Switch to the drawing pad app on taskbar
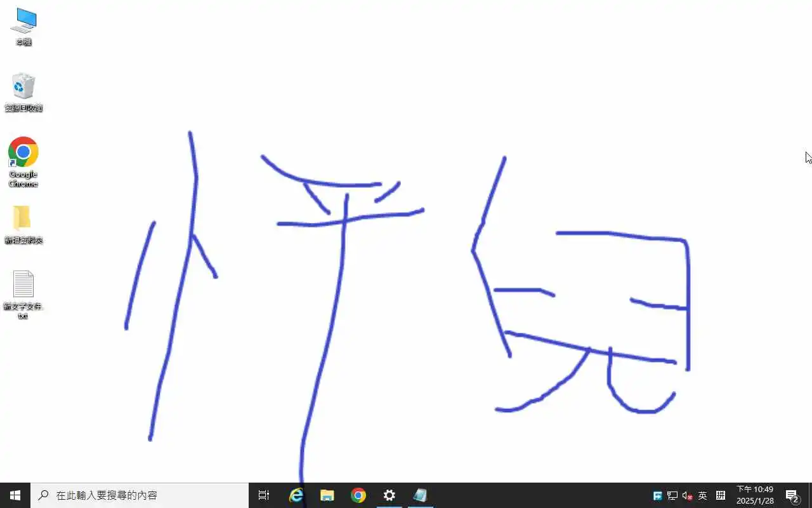This screenshot has height=508, width=812. [421, 495]
